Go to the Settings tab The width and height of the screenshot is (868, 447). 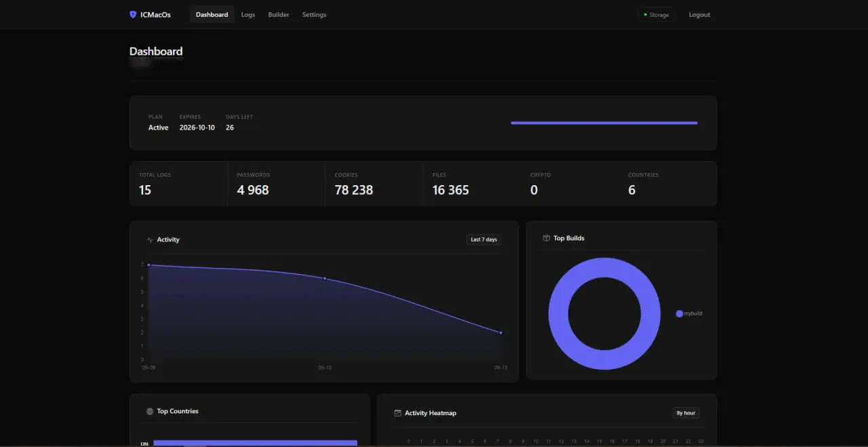(314, 14)
